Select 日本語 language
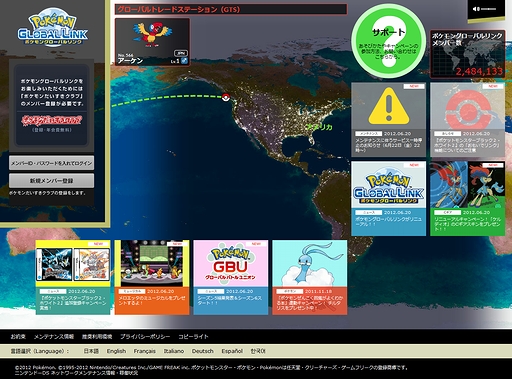 pos(91,351)
